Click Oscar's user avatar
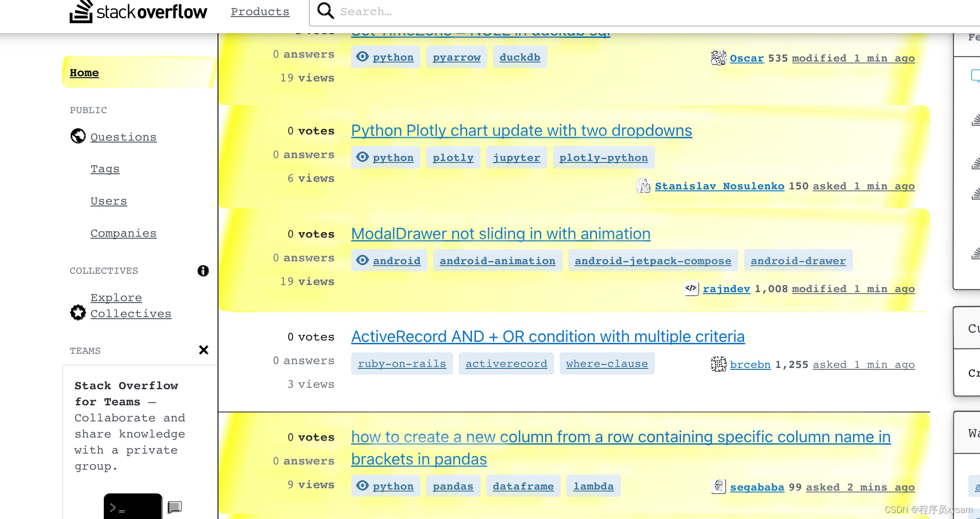The image size is (980, 519). click(718, 58)
